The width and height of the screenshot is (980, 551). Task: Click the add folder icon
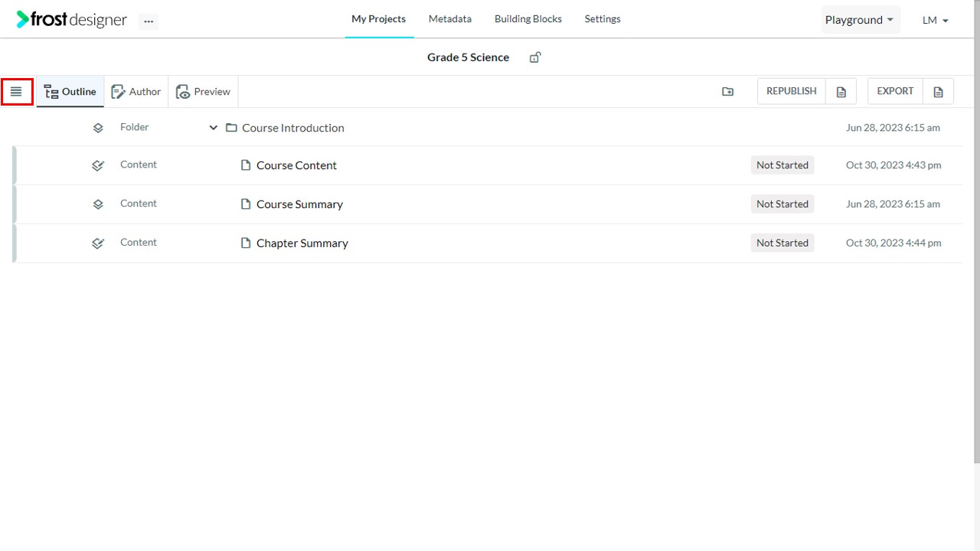coord(727,92)
